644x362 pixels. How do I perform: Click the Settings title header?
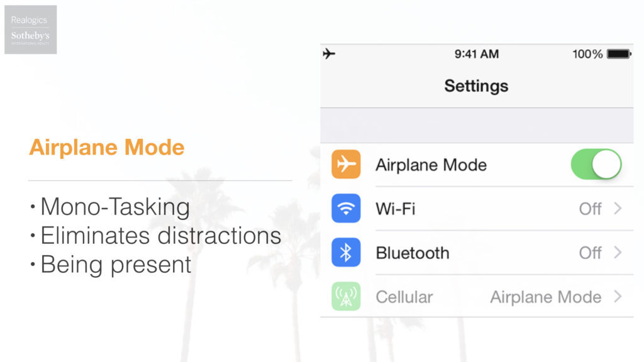tap(477, 85)
